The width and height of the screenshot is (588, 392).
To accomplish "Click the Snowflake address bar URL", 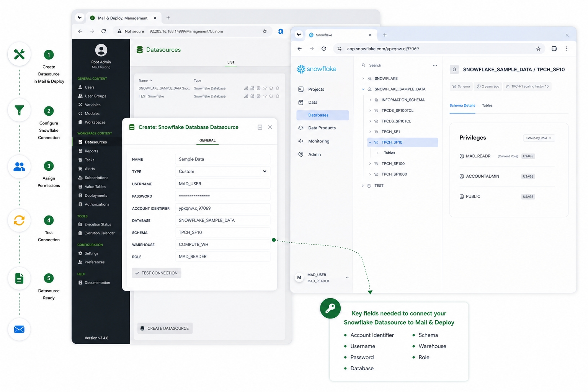I will [x=383, y=49].
